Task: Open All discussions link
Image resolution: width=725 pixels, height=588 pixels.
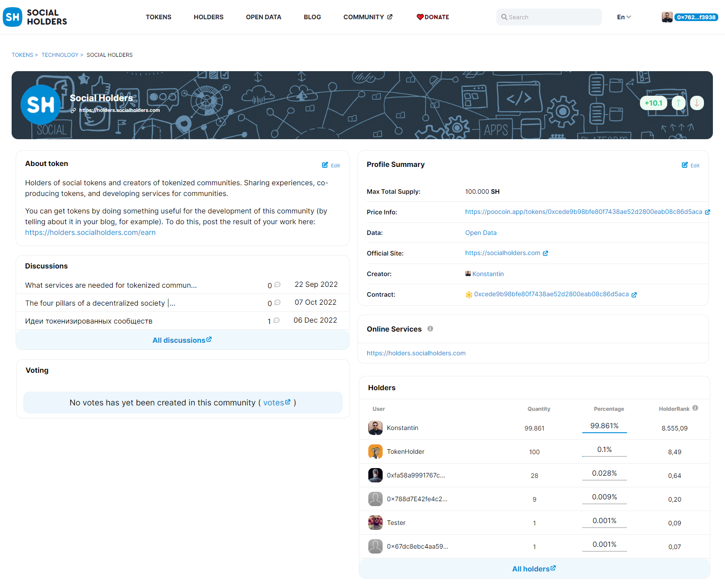Action: 182,340
